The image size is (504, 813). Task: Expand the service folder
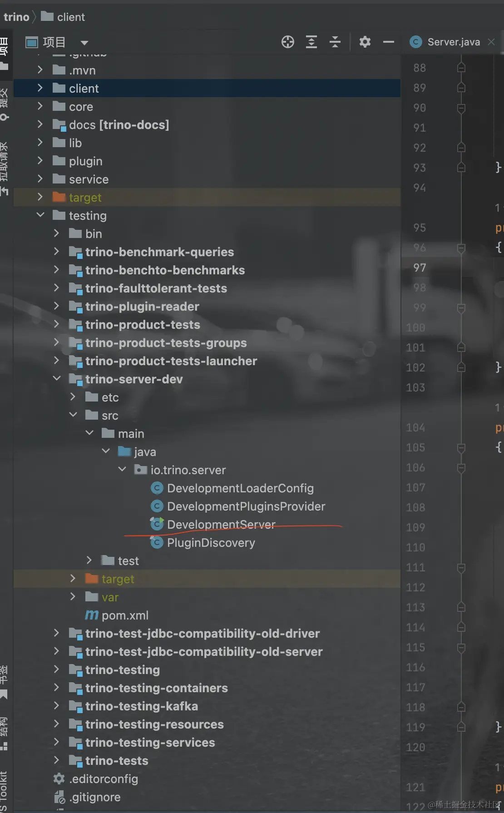pyautogui.click(x=40, y=179)
